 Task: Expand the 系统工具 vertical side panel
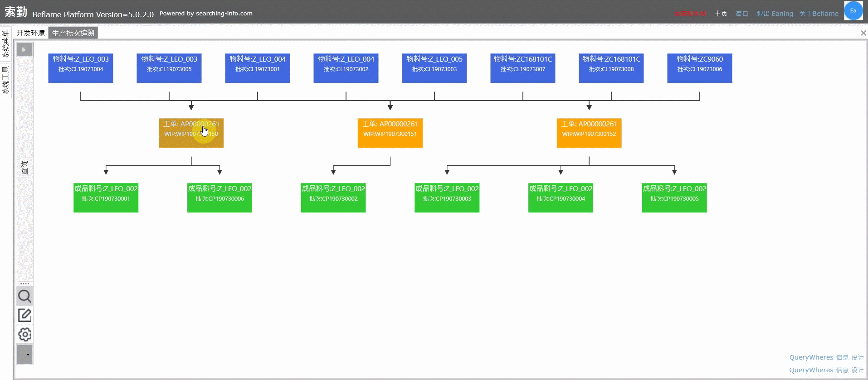(5, 80)
